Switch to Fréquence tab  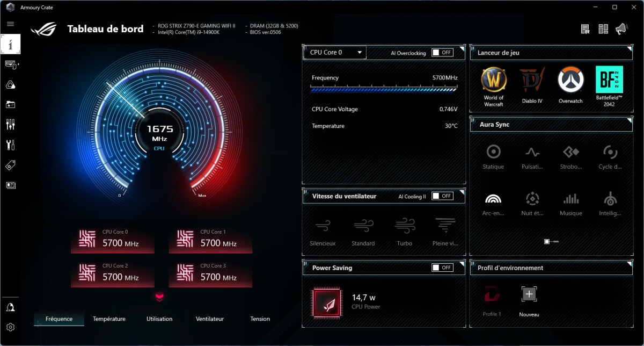click(x=59, y=319)
